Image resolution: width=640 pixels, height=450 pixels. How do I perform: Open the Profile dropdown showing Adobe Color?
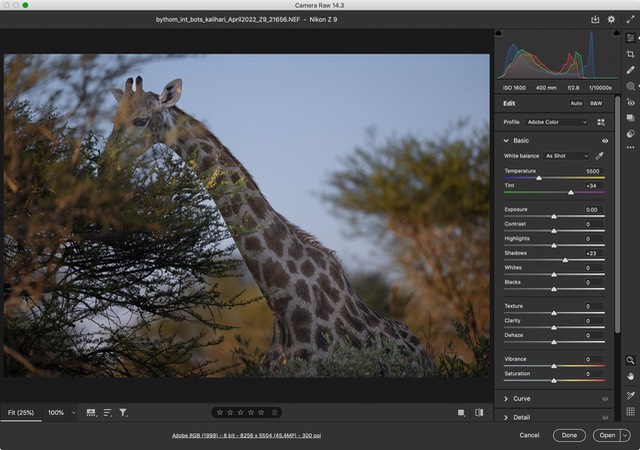[557, 122]
